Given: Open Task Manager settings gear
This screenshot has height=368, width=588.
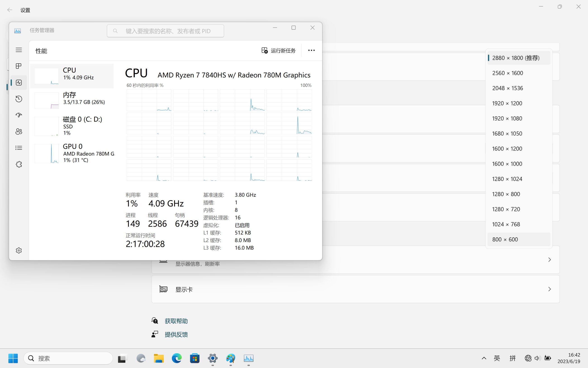Looking at the screenshot, I should (x=19, y=250).
